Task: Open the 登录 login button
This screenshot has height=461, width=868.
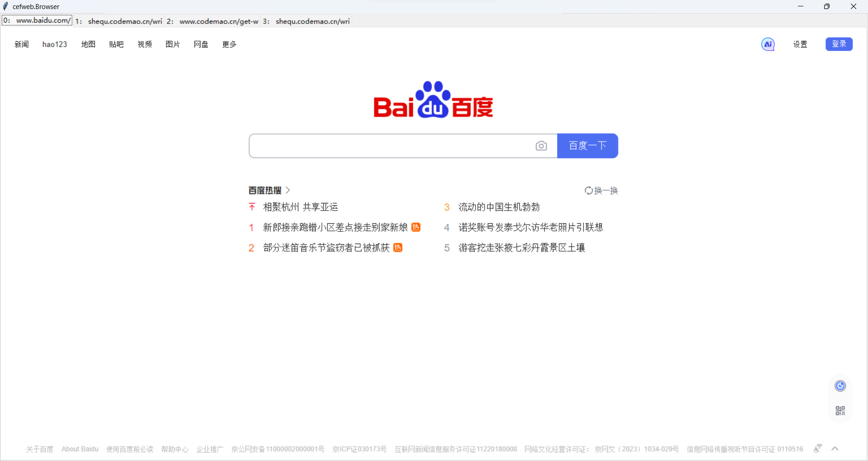Action: pos(839,44)
